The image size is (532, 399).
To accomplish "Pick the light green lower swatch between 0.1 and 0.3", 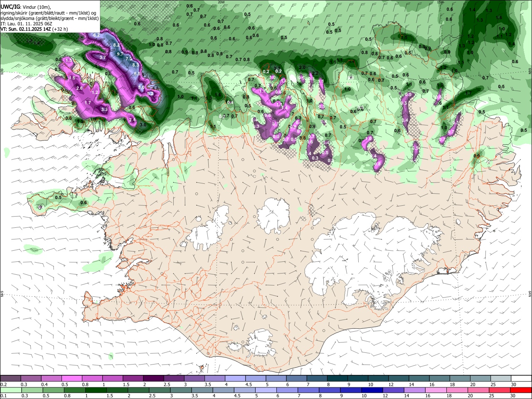I will (x=11, y=390).
